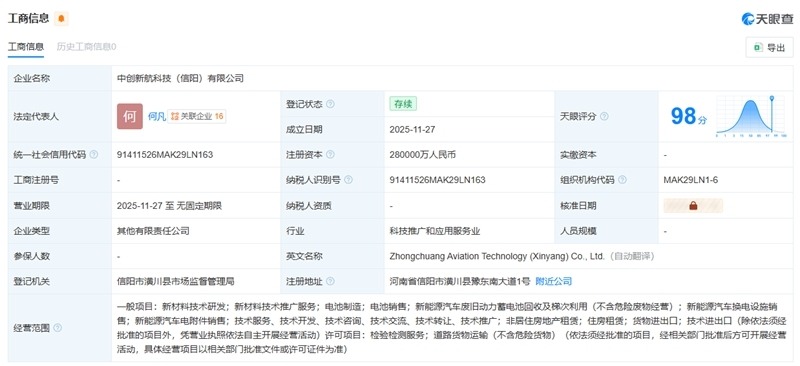This screenshot has height=366, width=800.
Task: Click the orange bell alert icon
Action: point(61,19)
